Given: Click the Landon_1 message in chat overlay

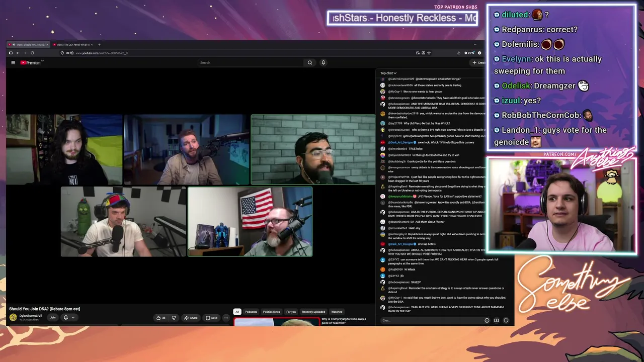Looking at the screenshot, I should 550,136.
